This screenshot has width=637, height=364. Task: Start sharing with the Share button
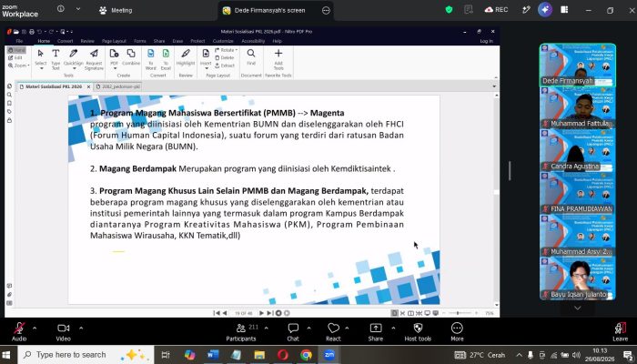375,331
